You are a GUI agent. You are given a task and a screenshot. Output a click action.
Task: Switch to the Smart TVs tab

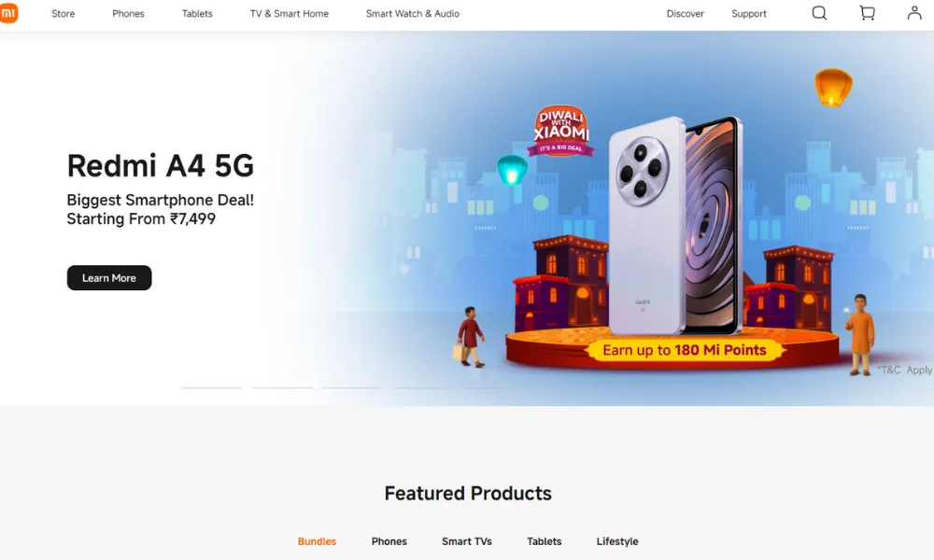coord(467,541)
